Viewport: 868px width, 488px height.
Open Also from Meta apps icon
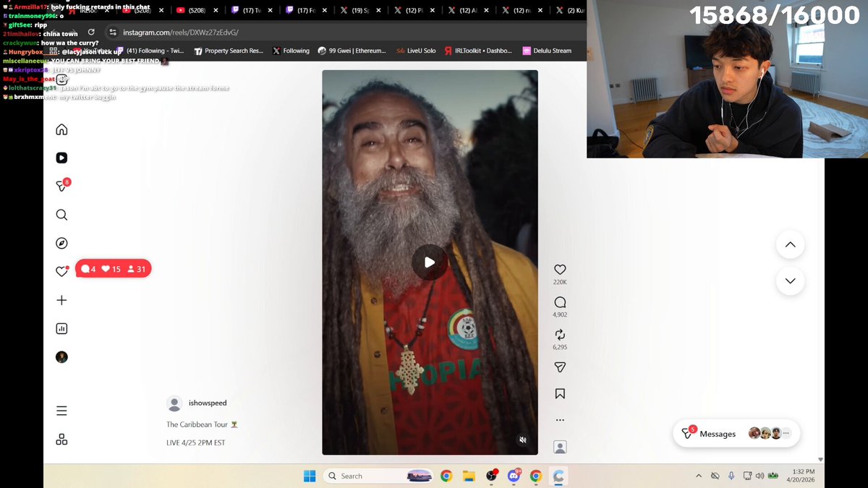(61, 440)
